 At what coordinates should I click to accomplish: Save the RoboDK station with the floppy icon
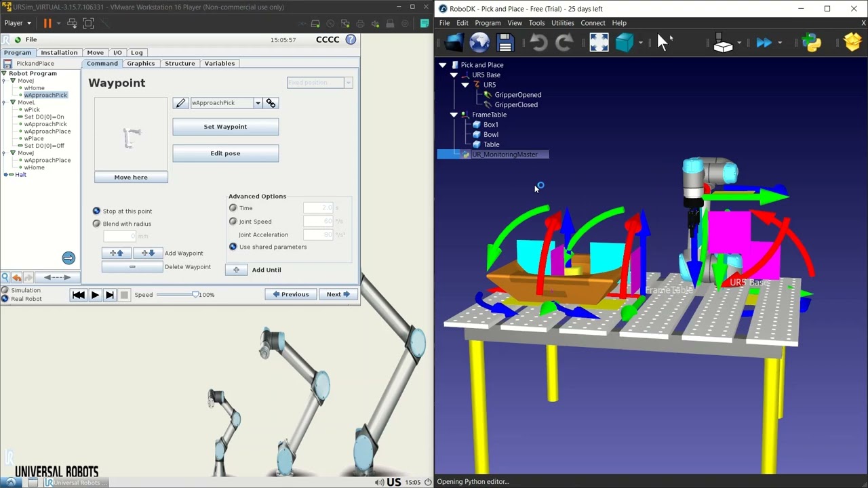[x=505, y=43]
